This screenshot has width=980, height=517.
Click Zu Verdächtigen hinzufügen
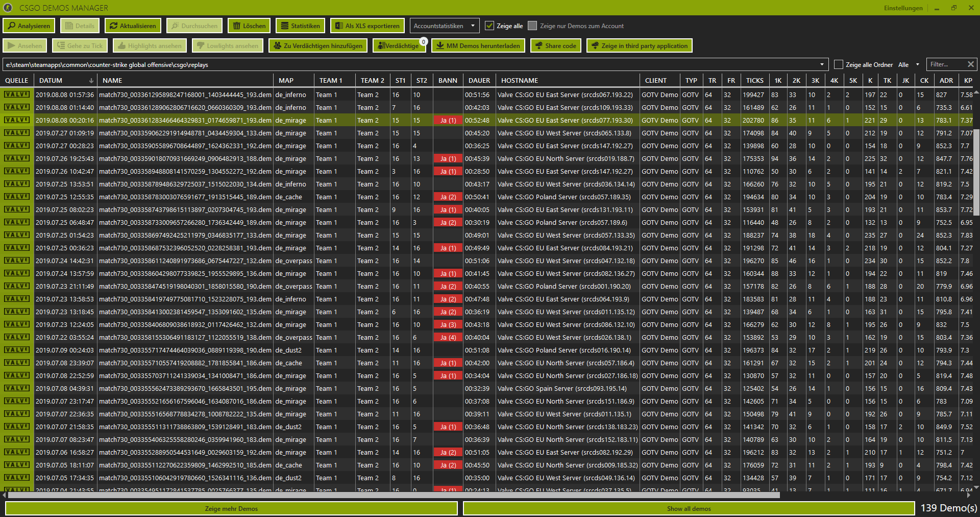pos(318,45)
